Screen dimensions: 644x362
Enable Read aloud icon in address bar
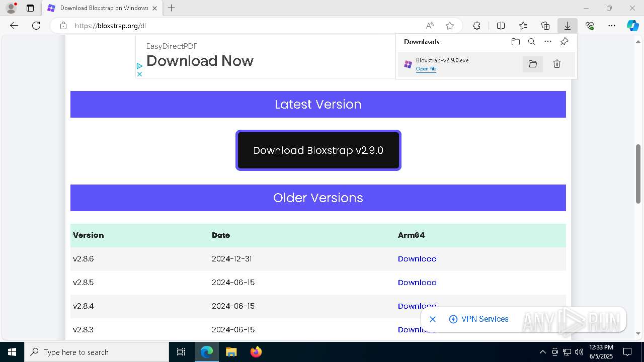tap(430, 26)
